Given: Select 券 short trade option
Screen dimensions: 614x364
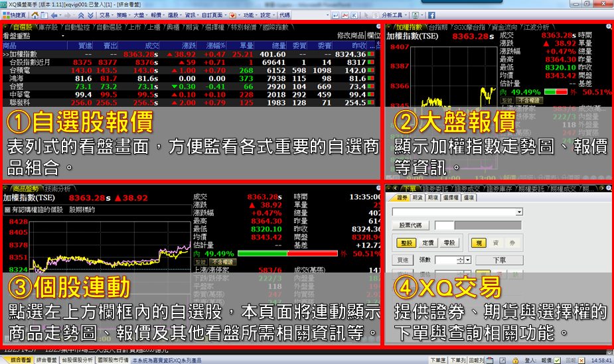Looking at the screenshot, I should [512, 243].
